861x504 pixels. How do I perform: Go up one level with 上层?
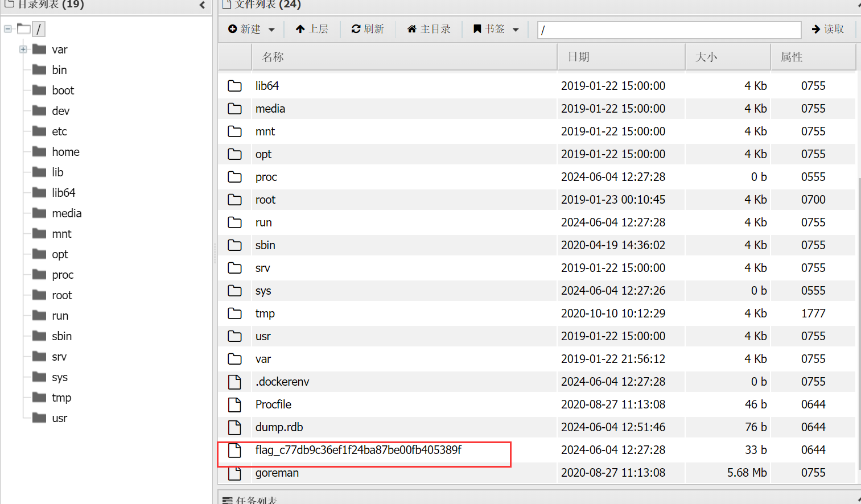312,29
